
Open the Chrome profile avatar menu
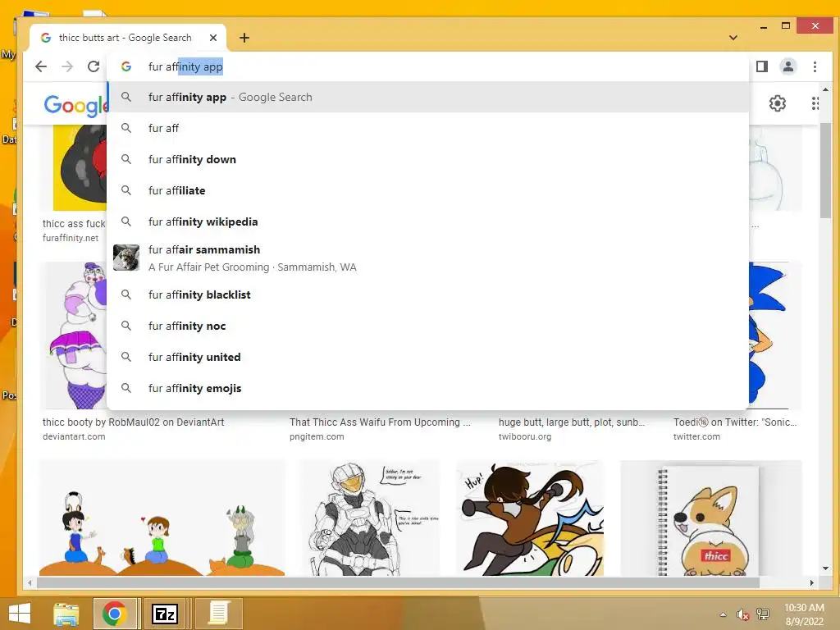[x=788, y=66]
